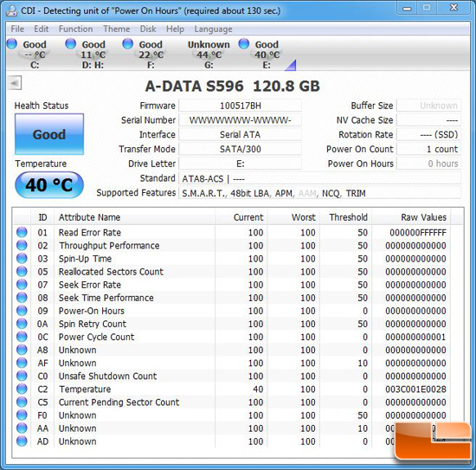476x470 pixels.
Task: Click status dot for A8 Unknown row
Action: click(22, 350)
